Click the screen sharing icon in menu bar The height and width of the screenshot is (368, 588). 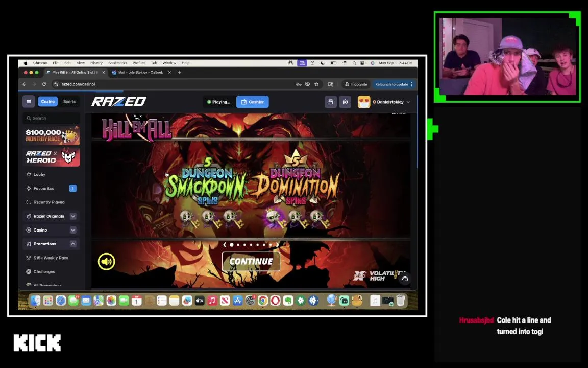pos(302,63)
